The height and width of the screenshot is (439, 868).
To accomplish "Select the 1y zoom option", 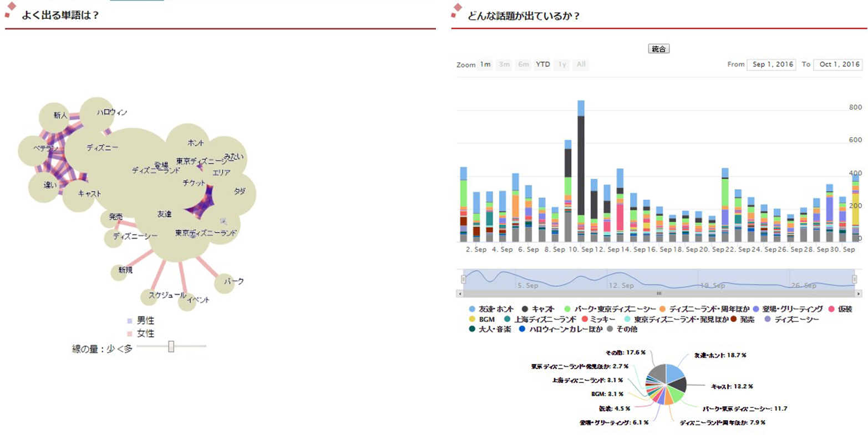I will tap(562, 64).
